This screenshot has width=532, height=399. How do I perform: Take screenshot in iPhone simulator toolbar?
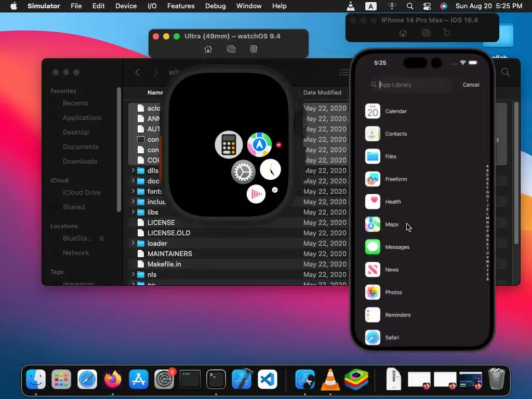(426, 33)
